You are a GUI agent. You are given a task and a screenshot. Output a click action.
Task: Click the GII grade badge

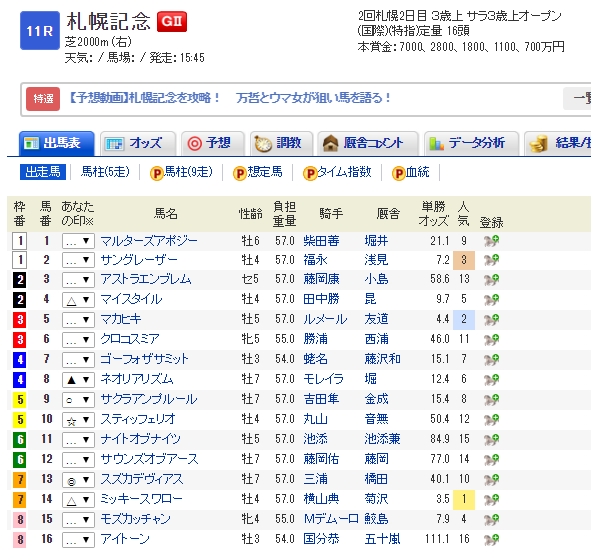172,21
